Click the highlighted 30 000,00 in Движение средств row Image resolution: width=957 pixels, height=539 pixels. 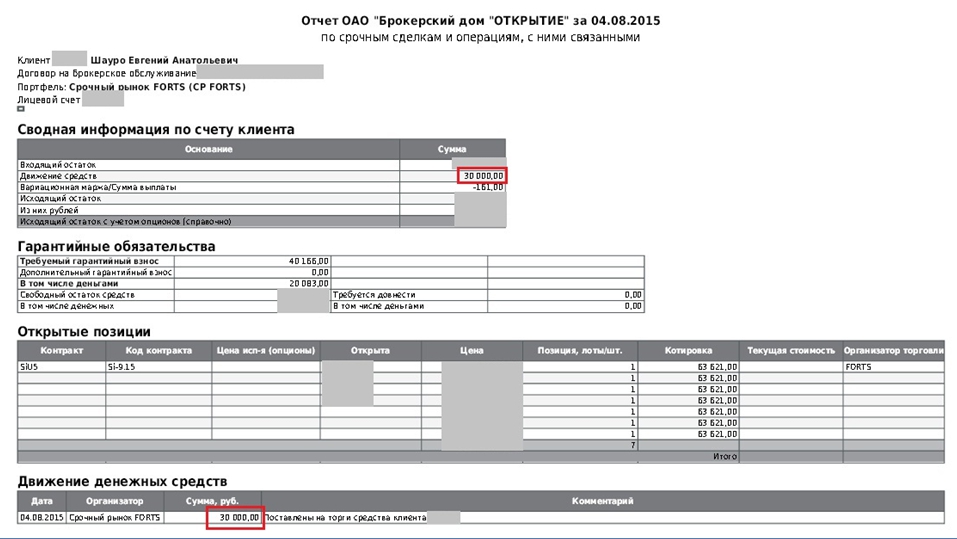tap(482, 175)
